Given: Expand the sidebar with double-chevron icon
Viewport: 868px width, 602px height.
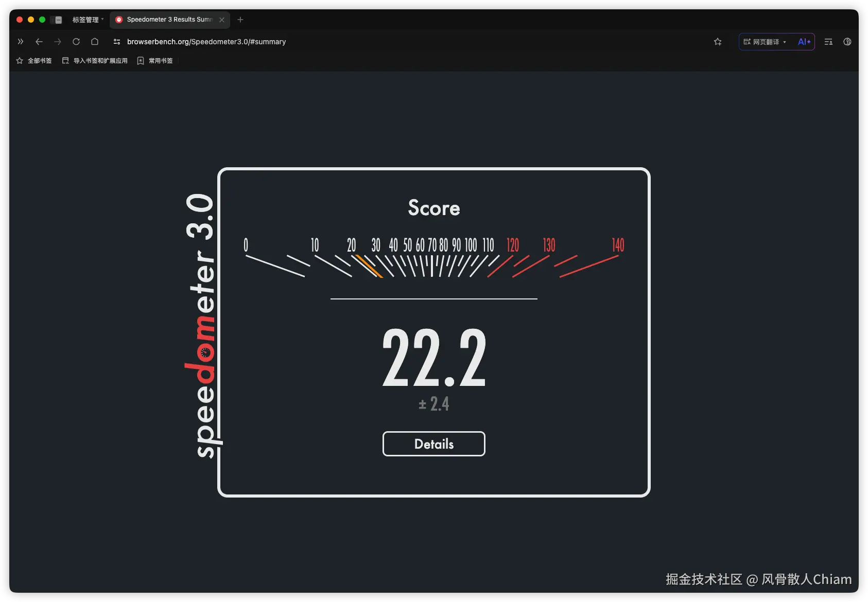Looking at the screenshot, I should [21, 42].
